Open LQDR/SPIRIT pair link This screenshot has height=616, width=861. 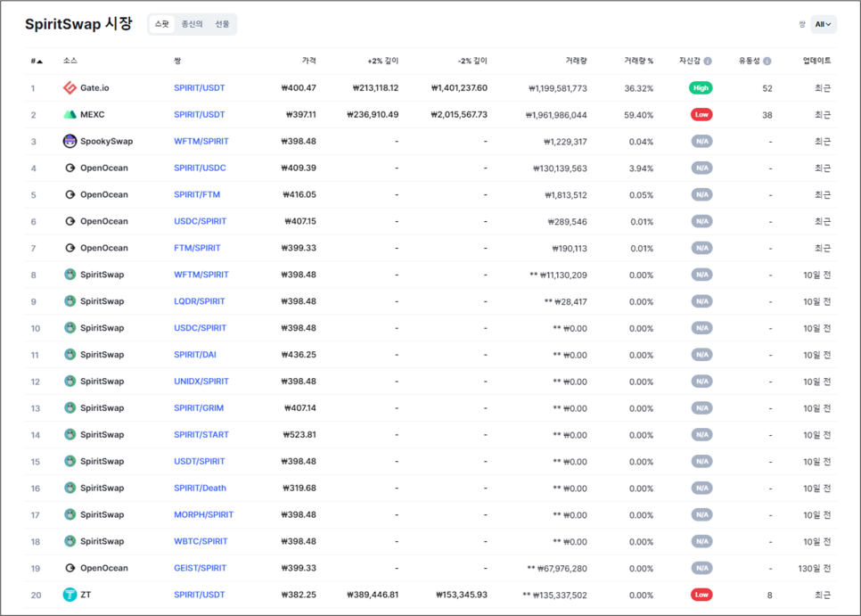click(200, 300)
